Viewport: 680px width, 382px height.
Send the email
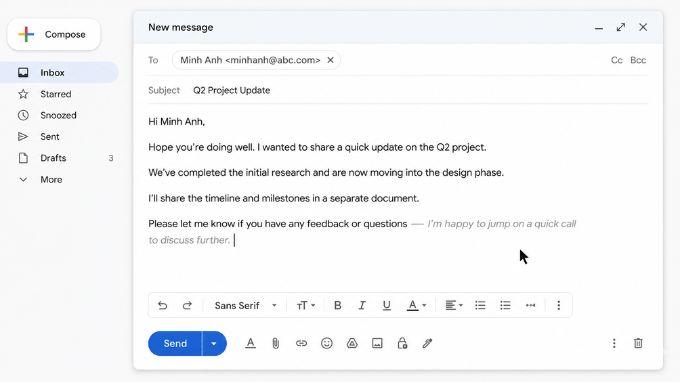click(x=175, y=343)
